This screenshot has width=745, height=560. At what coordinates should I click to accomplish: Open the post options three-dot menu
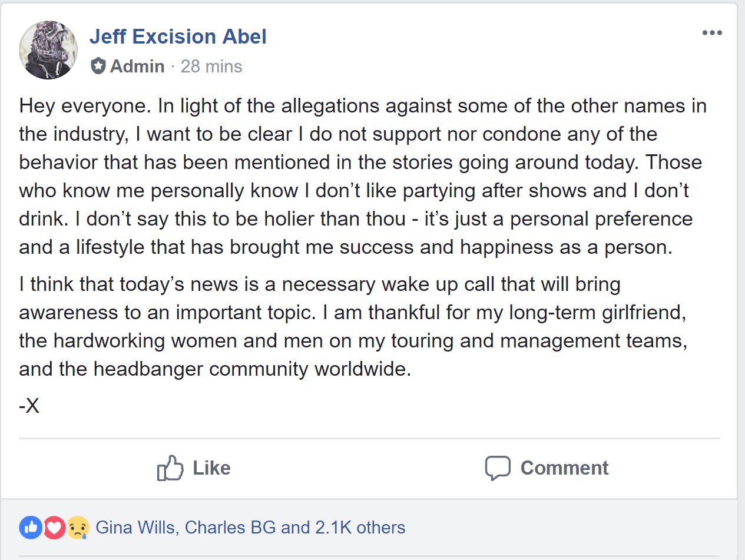pos(712,33)
